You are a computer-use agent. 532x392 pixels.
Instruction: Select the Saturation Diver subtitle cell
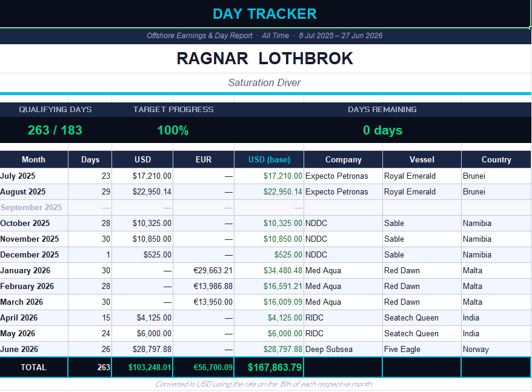pyautogui.click(x=265, y=82)
